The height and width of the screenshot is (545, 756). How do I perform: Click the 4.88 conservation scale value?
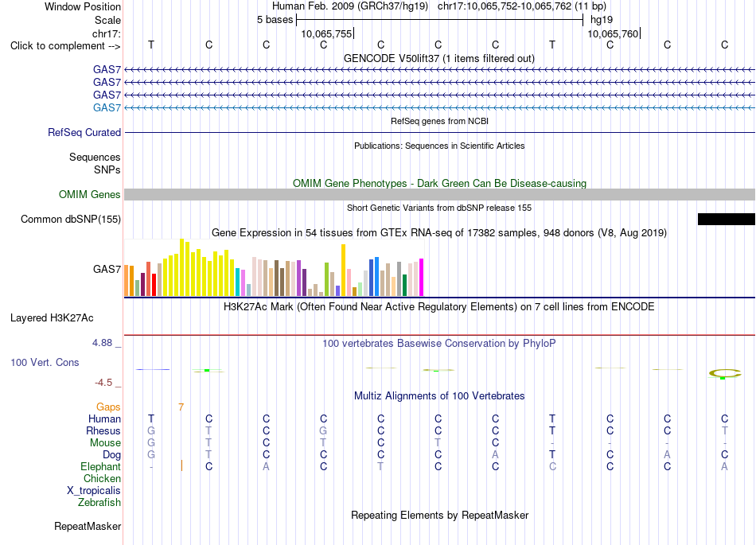[102, 343]
